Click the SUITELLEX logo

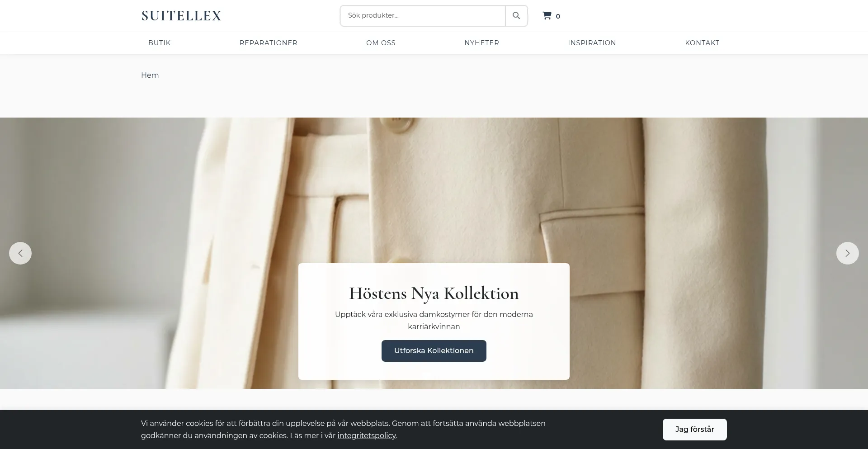click(181, 15)
